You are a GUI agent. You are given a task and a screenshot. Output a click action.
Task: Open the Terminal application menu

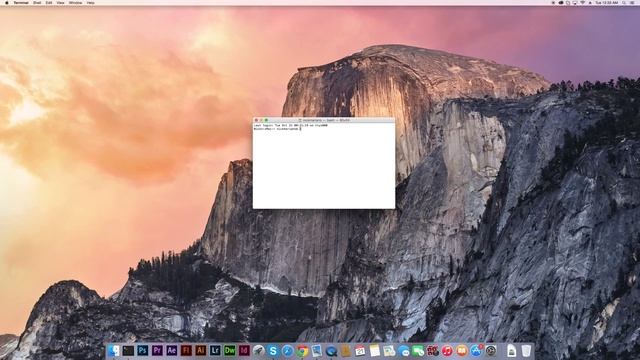click(21, 2)
